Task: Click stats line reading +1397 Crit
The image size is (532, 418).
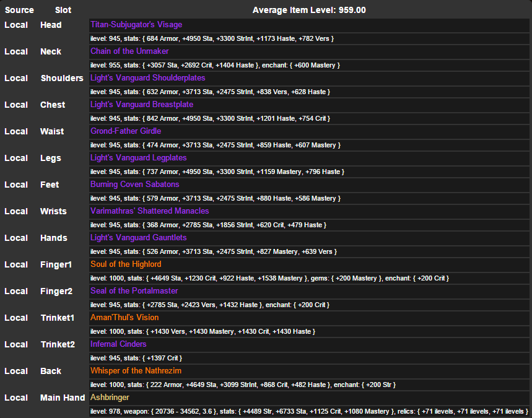Action: (x=136, y=359)
